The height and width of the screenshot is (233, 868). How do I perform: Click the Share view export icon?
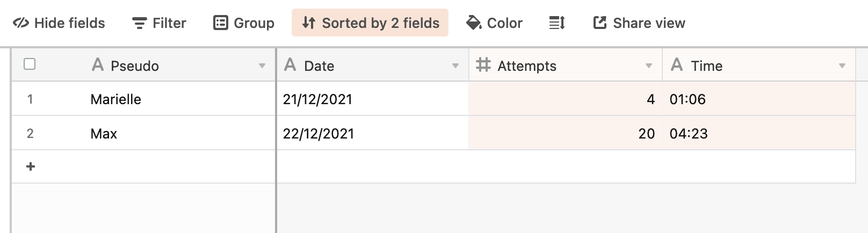pyautogui.click(x=600, y=23)
